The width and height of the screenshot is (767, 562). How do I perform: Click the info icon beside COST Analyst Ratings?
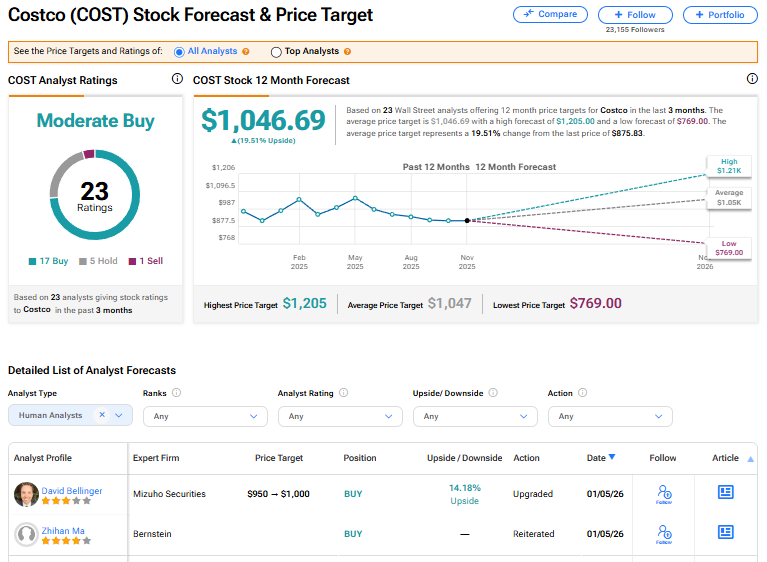177,79
